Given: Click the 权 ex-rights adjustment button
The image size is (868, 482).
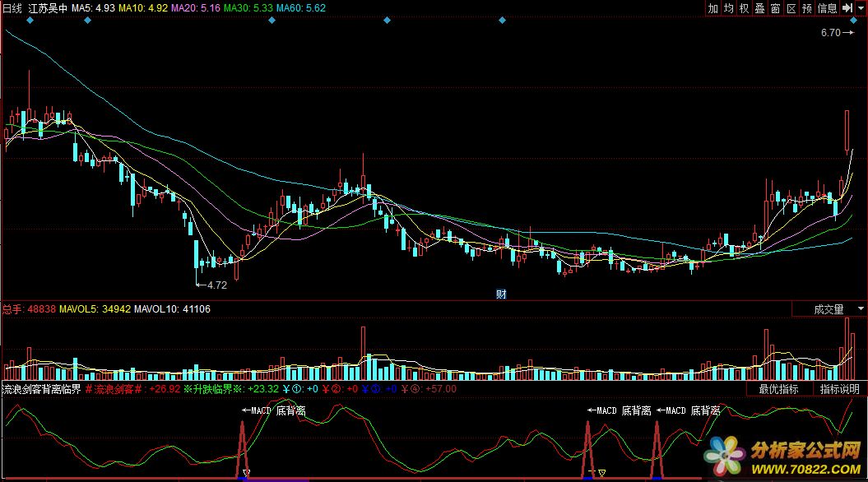Looking at the screenshot, I should [744, 8].
